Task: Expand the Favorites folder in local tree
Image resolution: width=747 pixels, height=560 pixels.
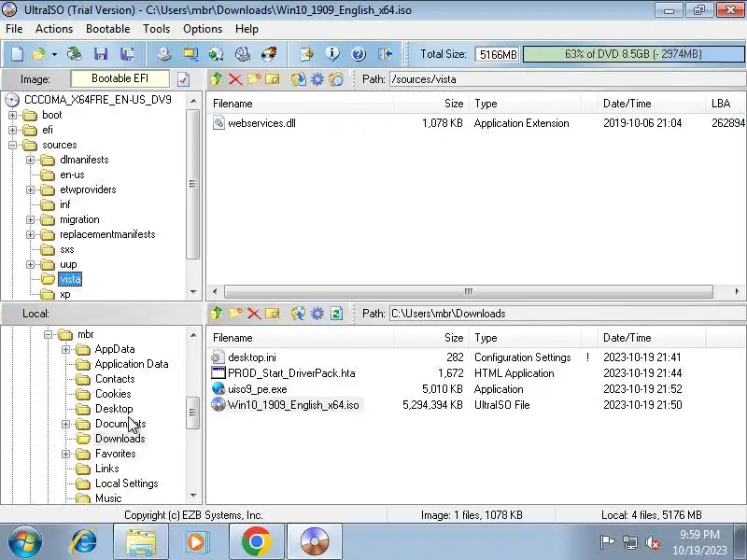Action: [x=65, y=454]
